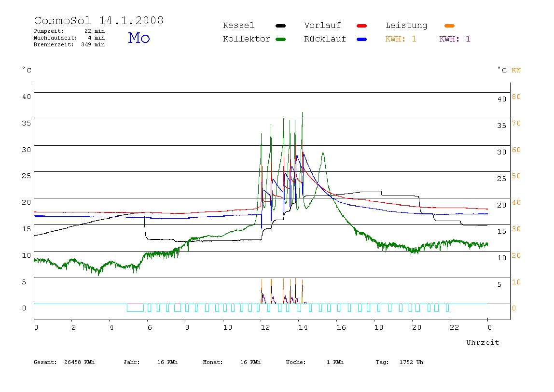554x392 pixels.
Task: Click the "Kessel" legend label
Action: [x=239, y=26]
